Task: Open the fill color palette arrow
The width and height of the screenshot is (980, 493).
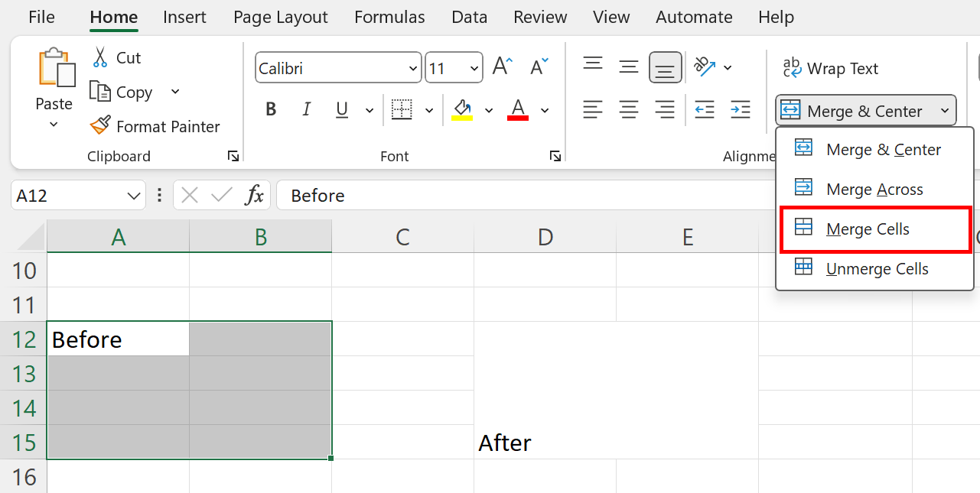Action: [x=489, y=111]
